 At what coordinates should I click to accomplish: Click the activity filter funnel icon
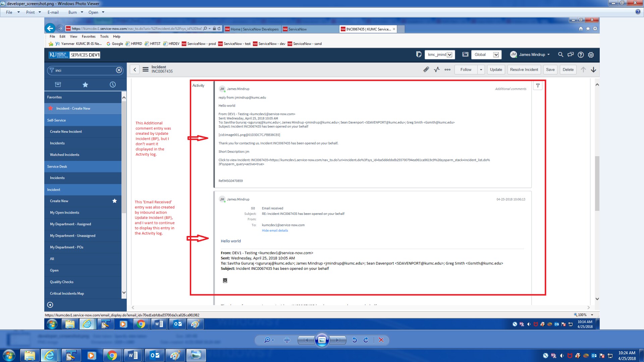538,86
